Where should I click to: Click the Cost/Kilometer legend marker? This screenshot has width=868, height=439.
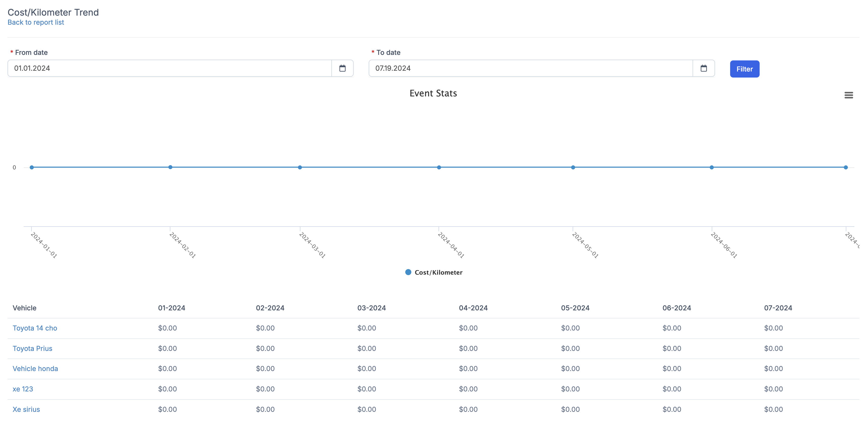click(x=408, y=272)
